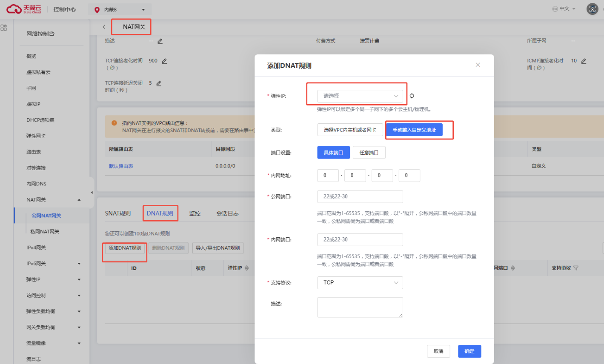
Task: Choose 任意端口 port setting
Action: pyautogui.click(x=369, y=153)
